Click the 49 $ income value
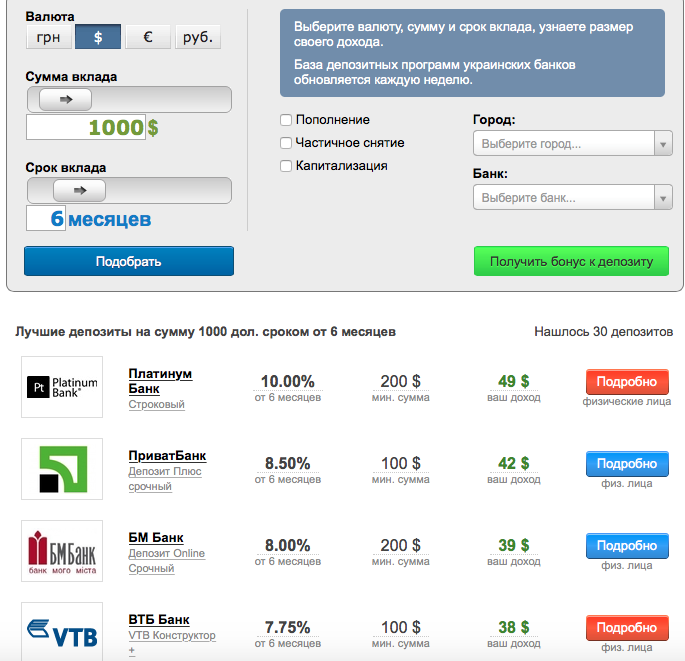The height and width of the screenshot is (661, 685). click(514, 381)
